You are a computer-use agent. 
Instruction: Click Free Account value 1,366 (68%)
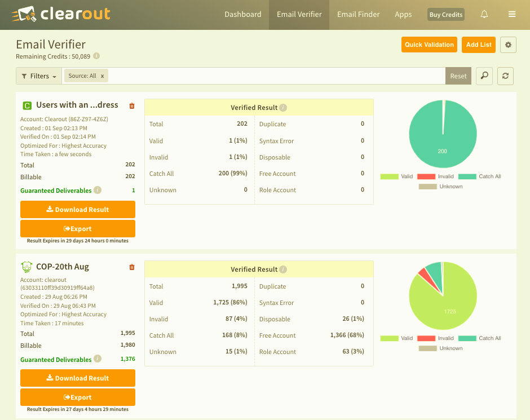(x=347, y=335)
